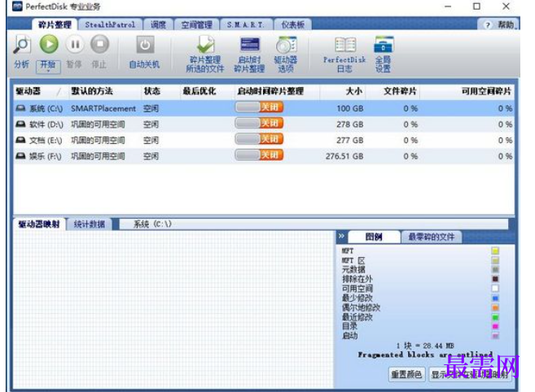This screenshot has width=535, height=392.
Task: Sort by the 大小 size column header
Action: pyautogui.click(x=343, y=91)
